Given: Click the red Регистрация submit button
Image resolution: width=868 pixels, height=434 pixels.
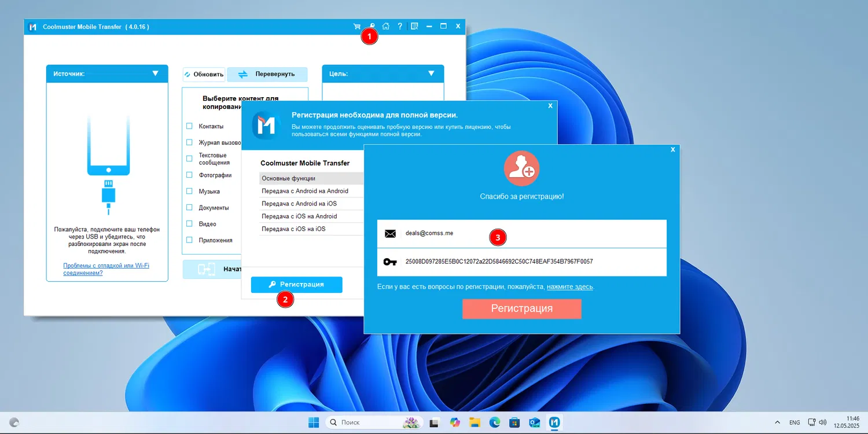Looking at the screenshot, I should point(521,309).
